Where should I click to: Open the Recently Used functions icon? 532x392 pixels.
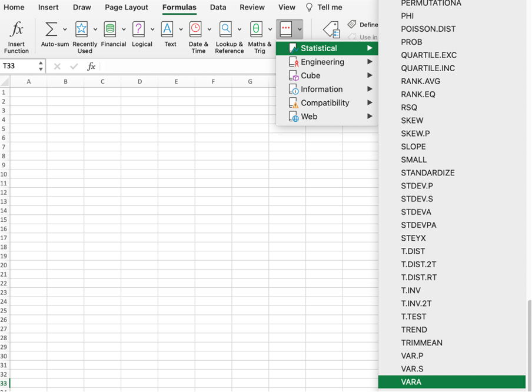click(81, 29)
